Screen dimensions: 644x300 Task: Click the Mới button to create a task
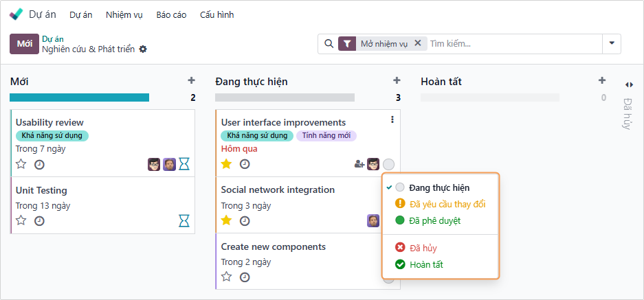(24, 44)
